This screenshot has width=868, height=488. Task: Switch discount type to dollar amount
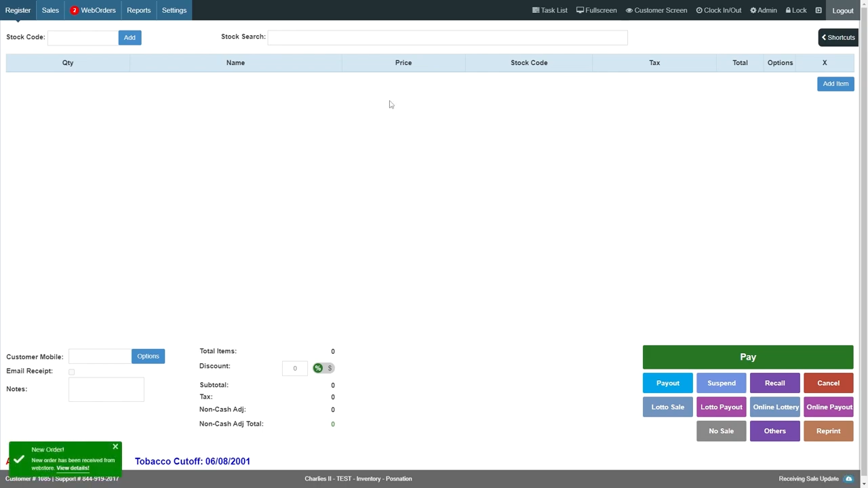(330, 368)
